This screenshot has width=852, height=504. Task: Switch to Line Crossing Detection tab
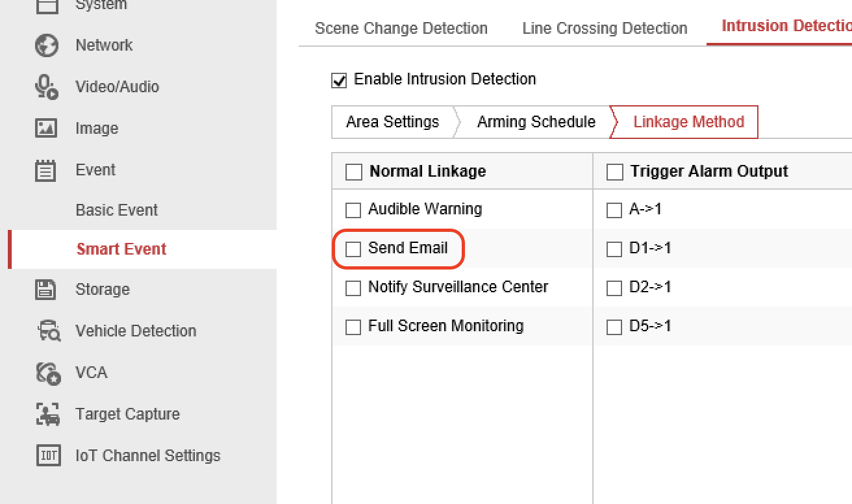tap(605, 29)
